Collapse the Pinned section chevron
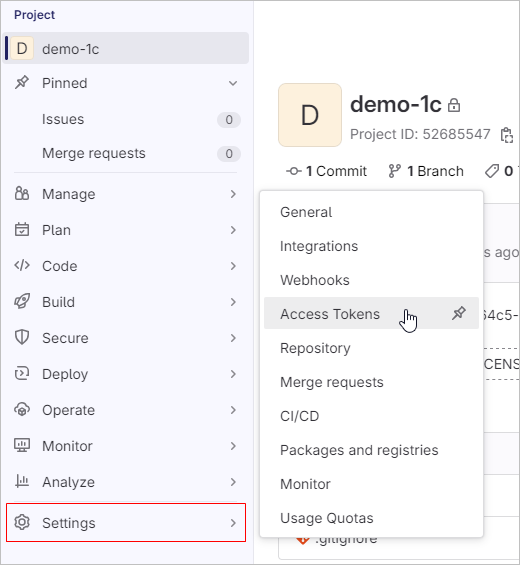The image size is (520, 565). (233, 83)
